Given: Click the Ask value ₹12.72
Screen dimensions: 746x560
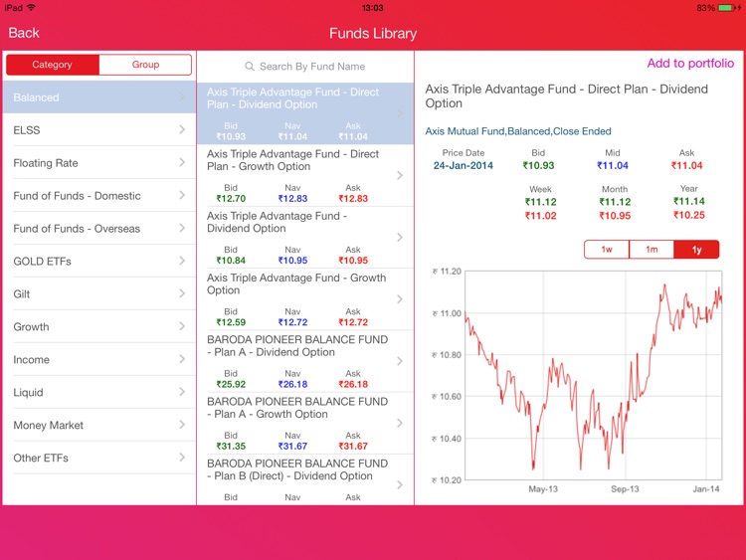Looking at the screenshot, I should (353, 322).
